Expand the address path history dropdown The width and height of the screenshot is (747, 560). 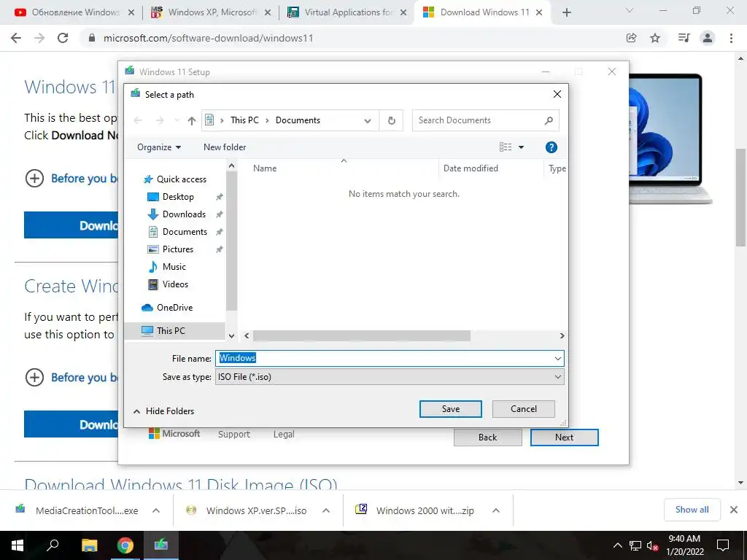(x=368, y=120)
